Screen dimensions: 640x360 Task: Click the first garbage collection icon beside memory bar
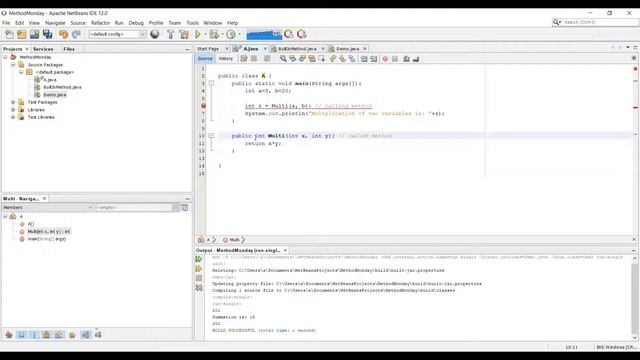click(289, 34)
